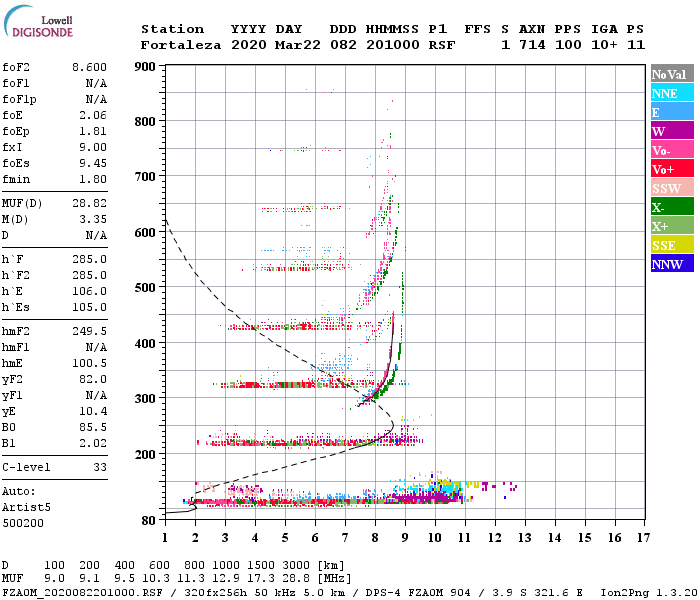Viewport: 700px width, 600px height.
Task: Click the 2020 year header value
Action: pyautogui.click(x=249, y=45)
